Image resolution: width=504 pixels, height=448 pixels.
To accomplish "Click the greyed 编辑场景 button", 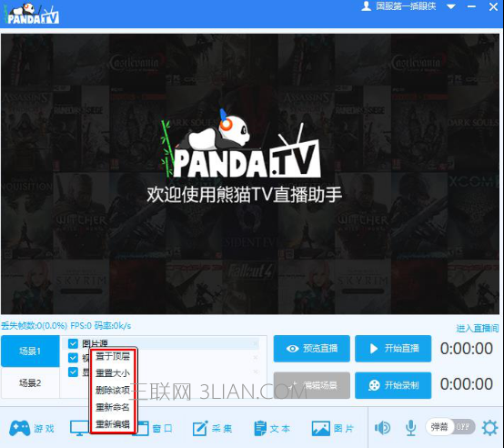I will [312, 385].
